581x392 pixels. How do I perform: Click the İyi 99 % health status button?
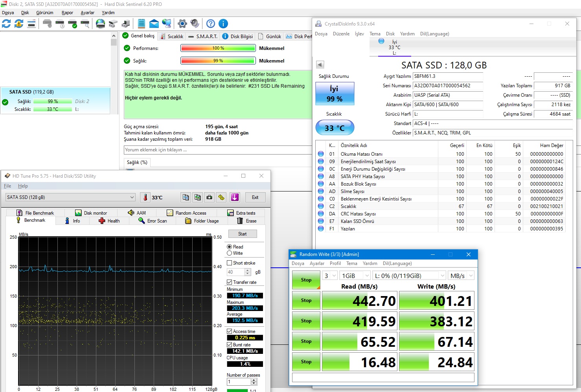pos(335,94)
